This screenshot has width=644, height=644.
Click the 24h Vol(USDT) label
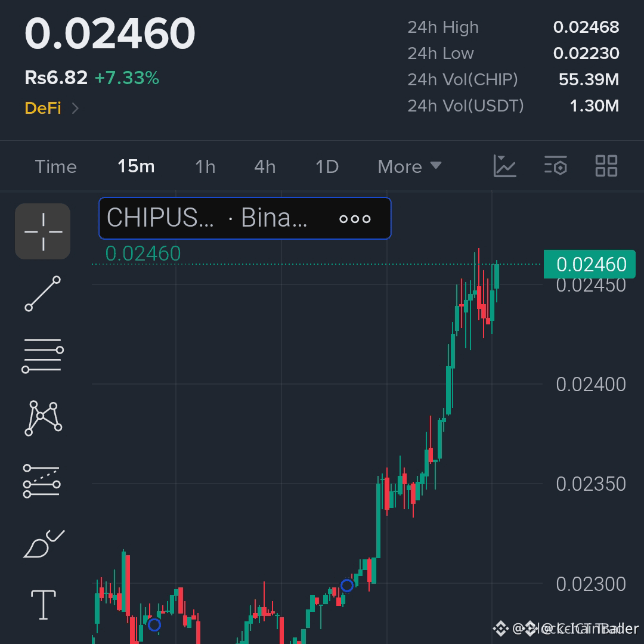(466, 106)
